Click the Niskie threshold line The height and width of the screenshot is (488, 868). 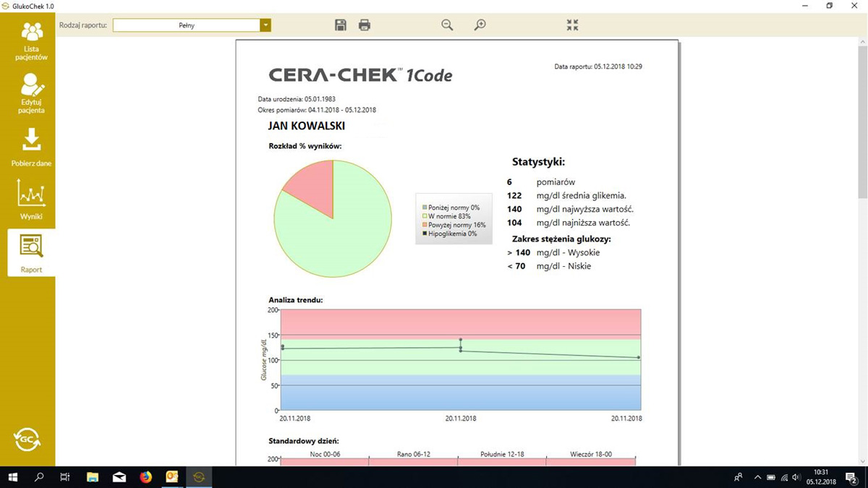(549, 266)
